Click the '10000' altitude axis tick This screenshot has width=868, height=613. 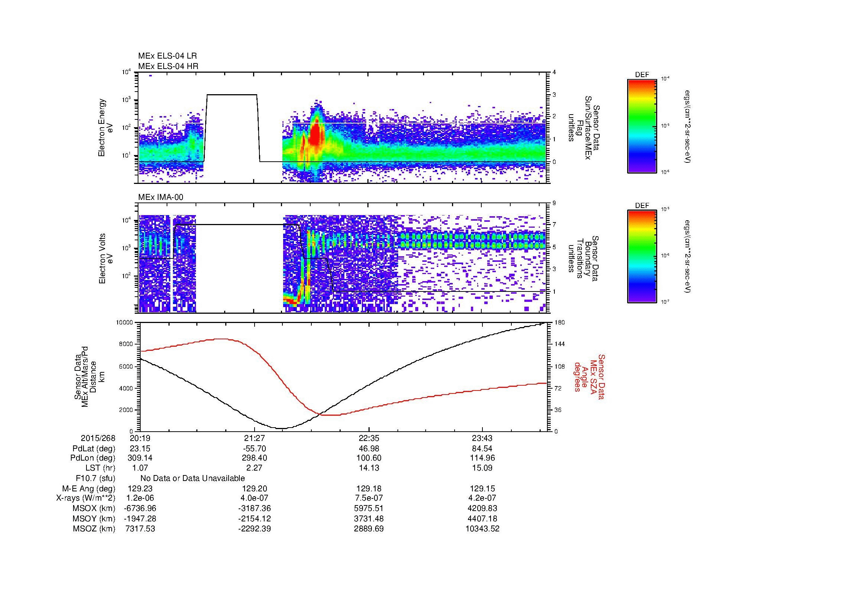[x=125, y=323]
